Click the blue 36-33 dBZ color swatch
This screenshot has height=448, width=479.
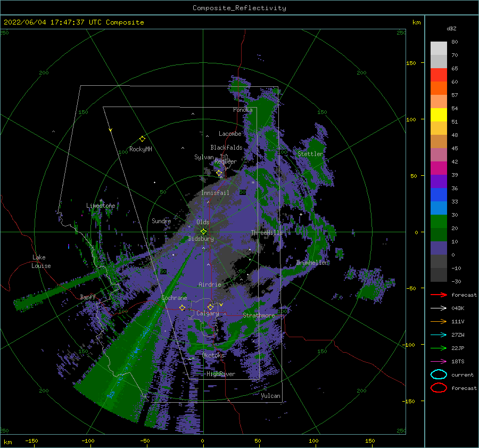tap(439, 195)
